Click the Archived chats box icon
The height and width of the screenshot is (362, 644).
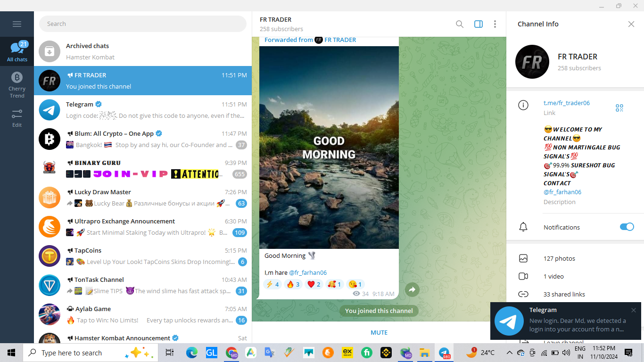pos(50,51)
